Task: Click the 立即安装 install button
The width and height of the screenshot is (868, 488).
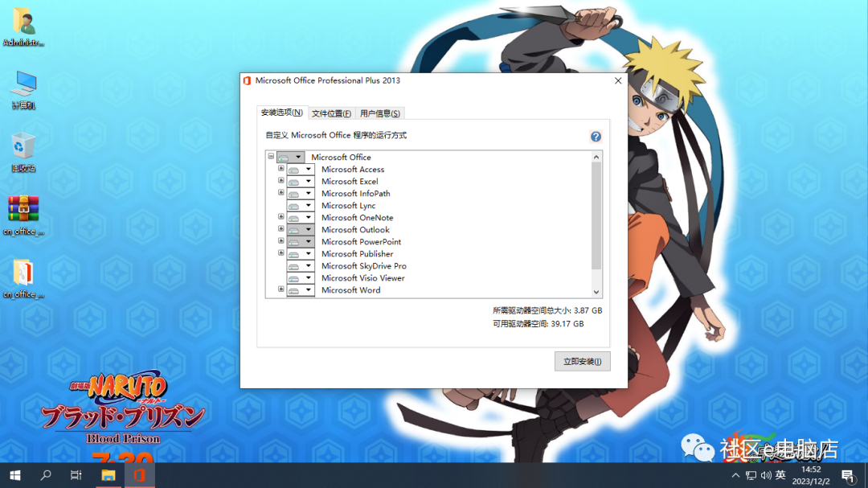Action: (x=583, y=361)
